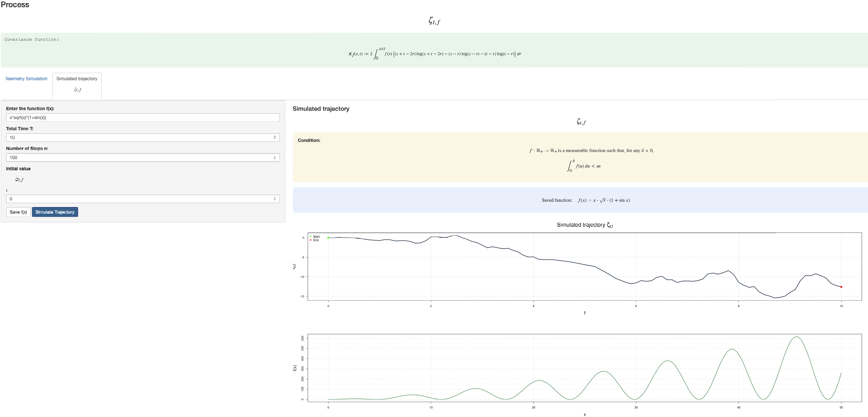Screen dimensions: 868x417
Task: Click the green Start point on trajectory
Action: 328,238
